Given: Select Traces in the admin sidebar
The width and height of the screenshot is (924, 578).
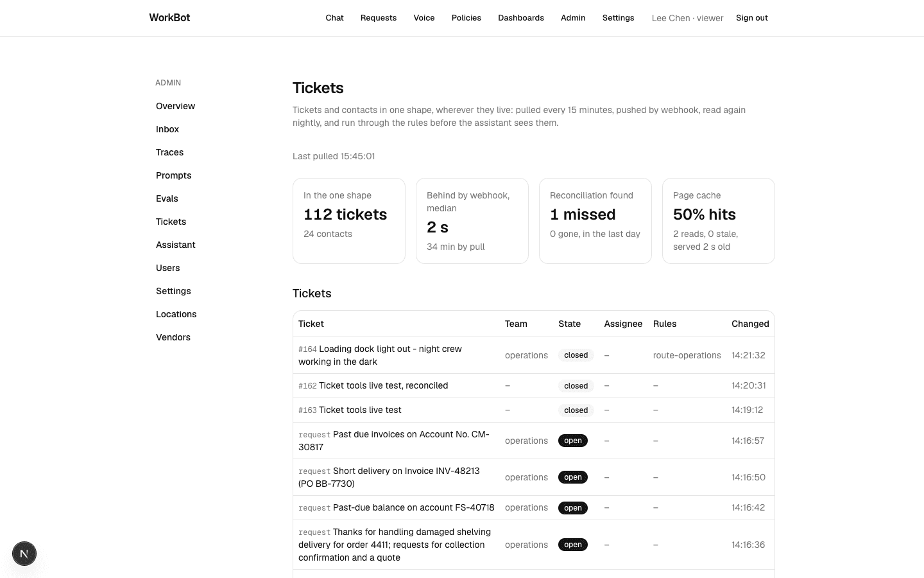Looking at the screenshot, I should (x=169, y=152).
